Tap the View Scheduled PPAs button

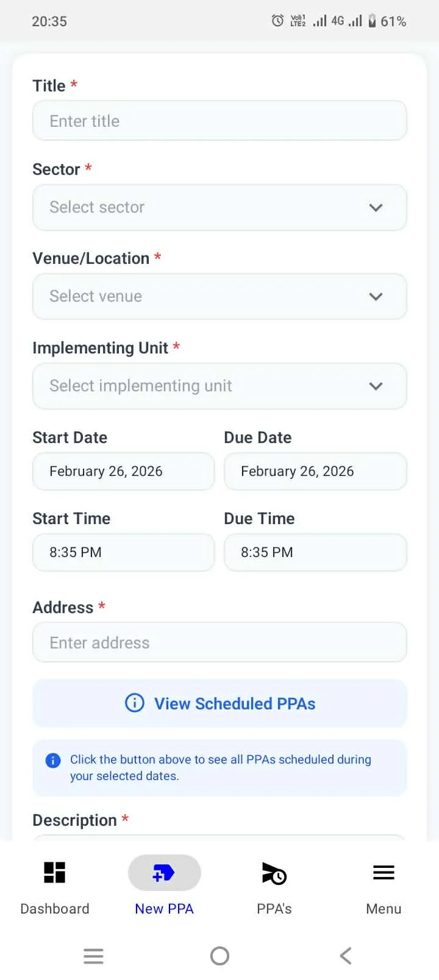[x=220, y=703]
